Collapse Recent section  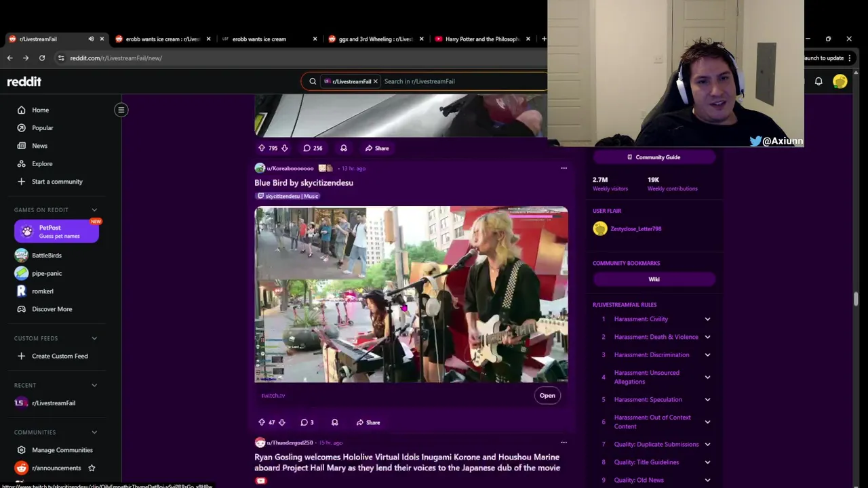[x=94, y=385]
